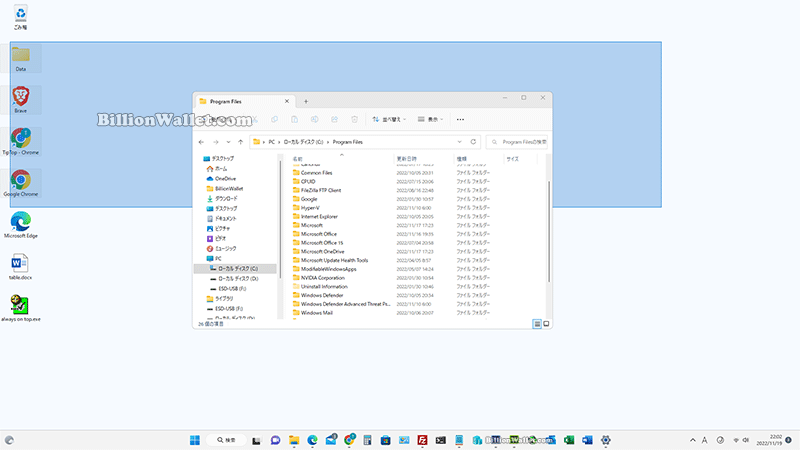Click the Rename icon in Explorer toolbar

pyautogui.click(x=314, y=119)
